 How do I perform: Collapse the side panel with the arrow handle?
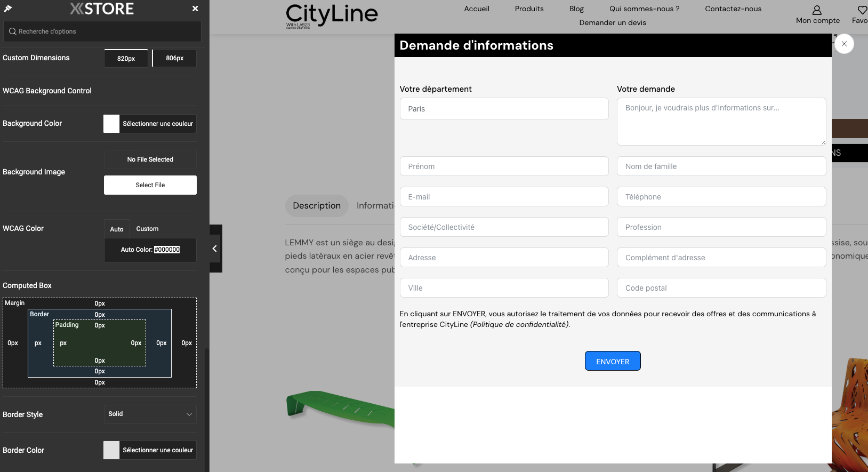[215, 249]
